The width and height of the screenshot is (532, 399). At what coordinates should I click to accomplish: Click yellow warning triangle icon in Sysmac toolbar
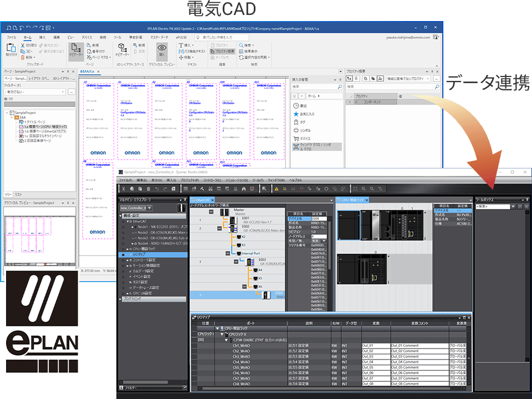click(277, 188)
